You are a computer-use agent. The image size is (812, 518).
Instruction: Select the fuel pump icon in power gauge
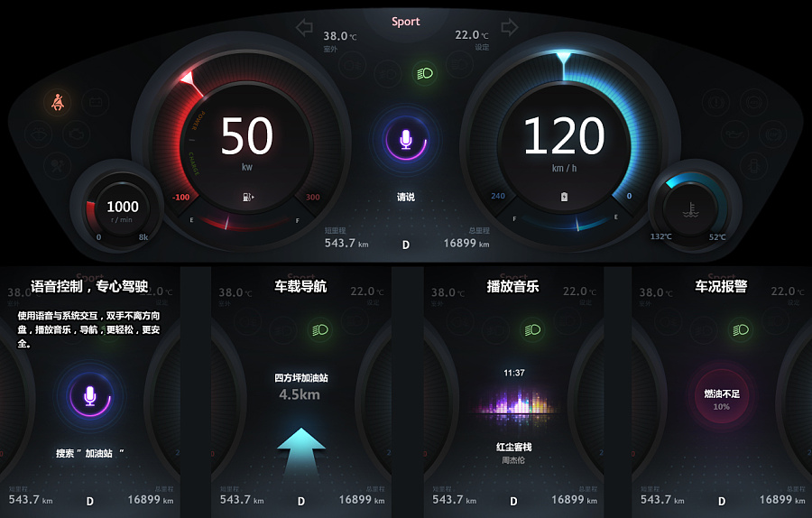(x=248, y=197)
